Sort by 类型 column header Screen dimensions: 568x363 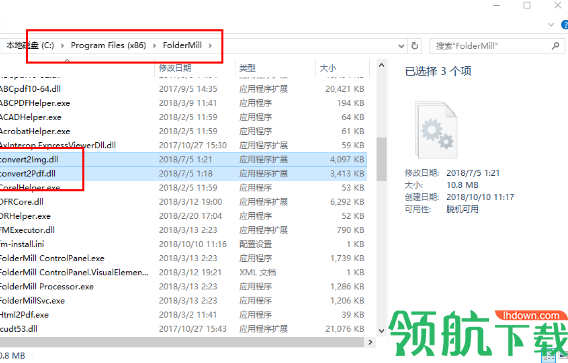click(x=247, y=68)
